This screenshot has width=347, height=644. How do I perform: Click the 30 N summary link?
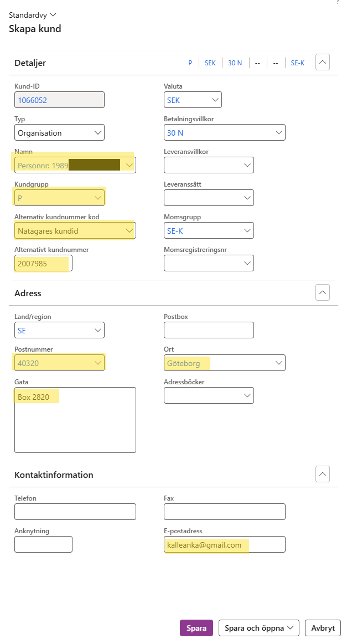(x=235, y=63)
